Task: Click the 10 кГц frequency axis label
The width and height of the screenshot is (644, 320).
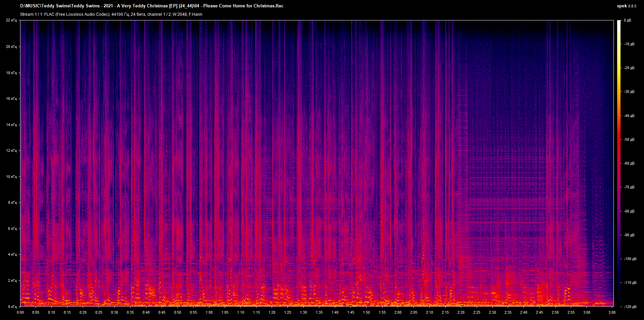Action: (x=11, y=177)
